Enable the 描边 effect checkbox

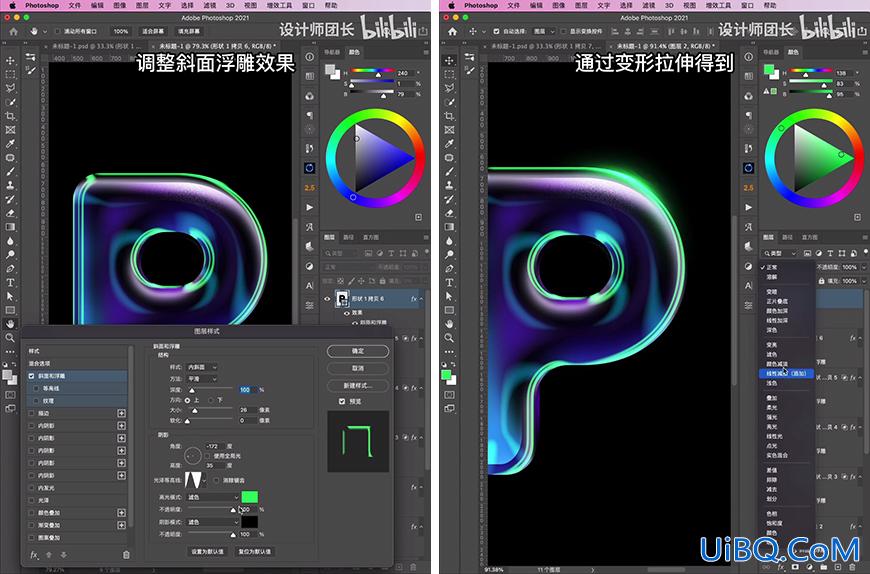32,413
